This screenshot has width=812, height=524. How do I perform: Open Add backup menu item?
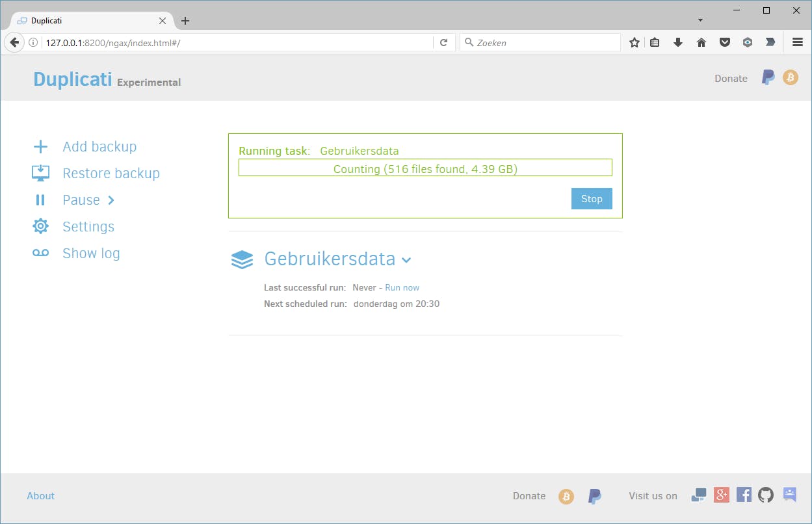[99, 147]
